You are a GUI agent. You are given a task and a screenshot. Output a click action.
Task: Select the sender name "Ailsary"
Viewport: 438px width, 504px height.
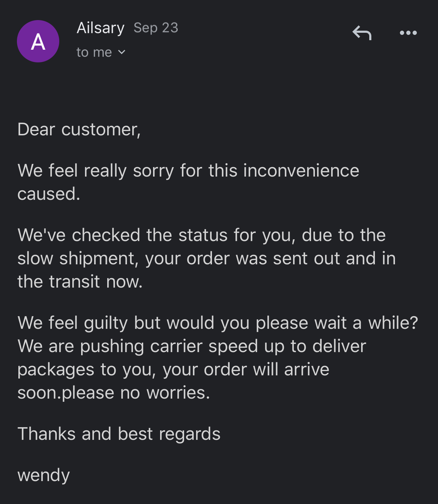(x=101, y=28)
